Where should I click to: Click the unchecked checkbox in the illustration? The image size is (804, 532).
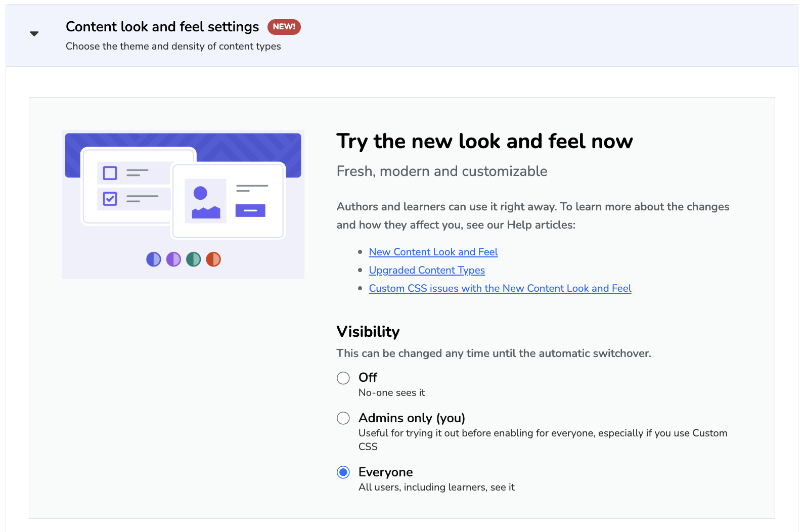[110, 173]
